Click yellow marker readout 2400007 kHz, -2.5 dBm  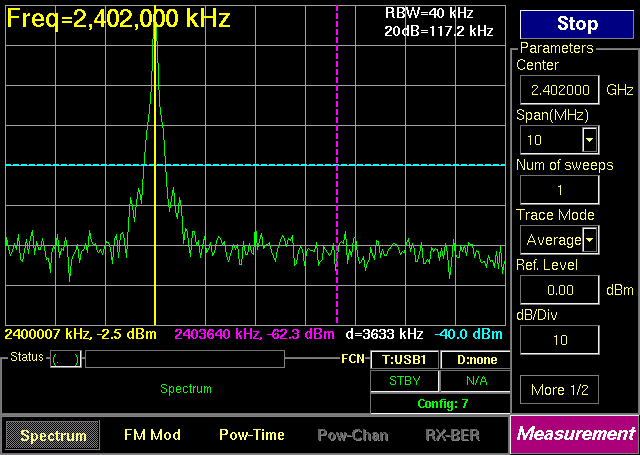[x=80, y=334]
